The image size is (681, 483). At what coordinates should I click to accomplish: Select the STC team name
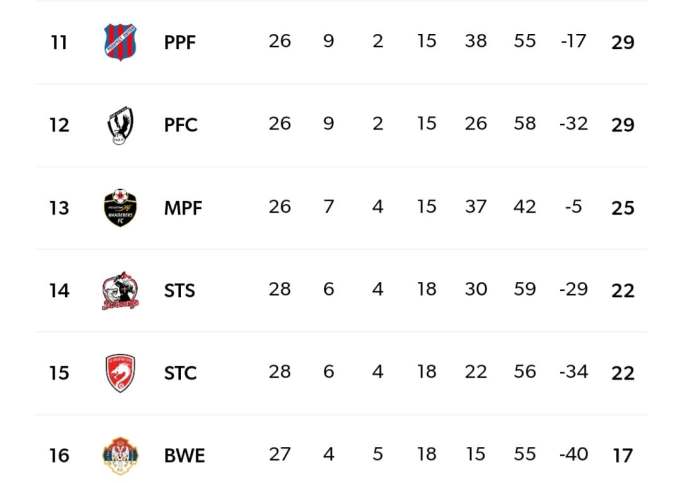(181, 373)
